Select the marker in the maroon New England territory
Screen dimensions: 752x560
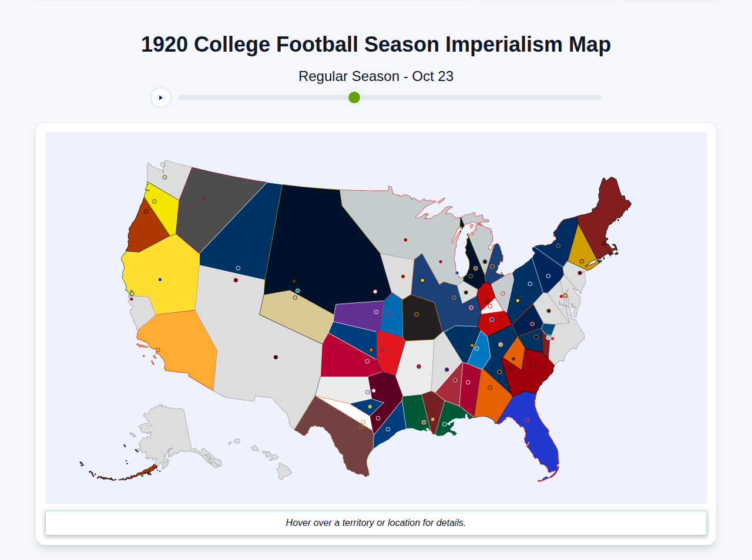pyautogui.click(x=604, y=243)
